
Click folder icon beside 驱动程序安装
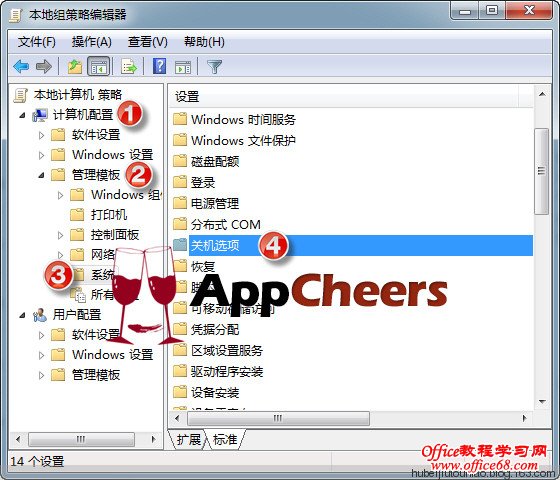coord(180,371)
